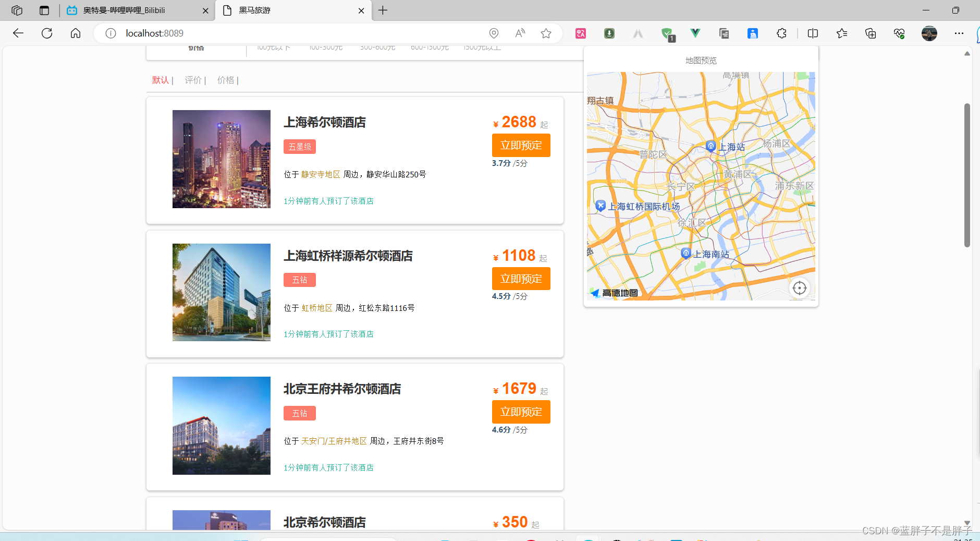Image resolution: width=980 pixels, height=541 pixels.
Task: Open a new browser tab
Action: pos(383,10)
